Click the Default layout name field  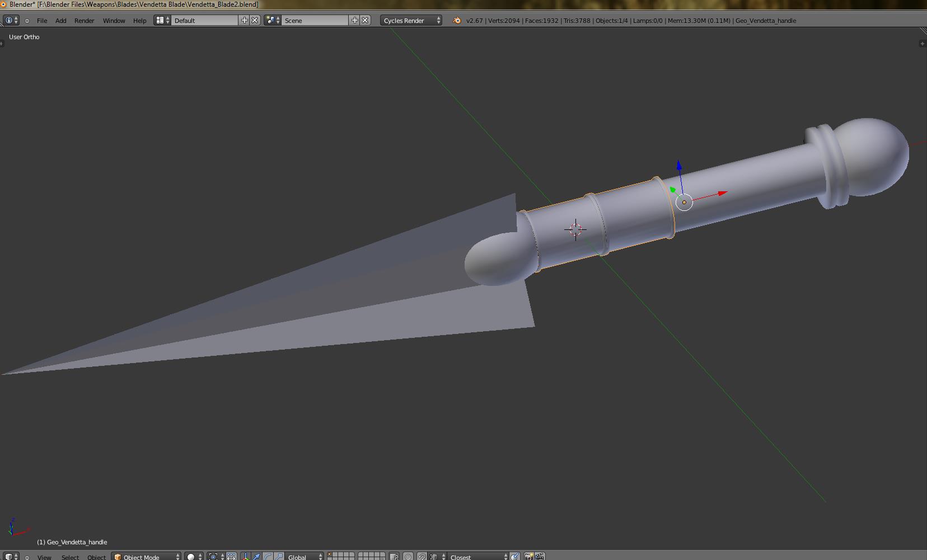204,21
